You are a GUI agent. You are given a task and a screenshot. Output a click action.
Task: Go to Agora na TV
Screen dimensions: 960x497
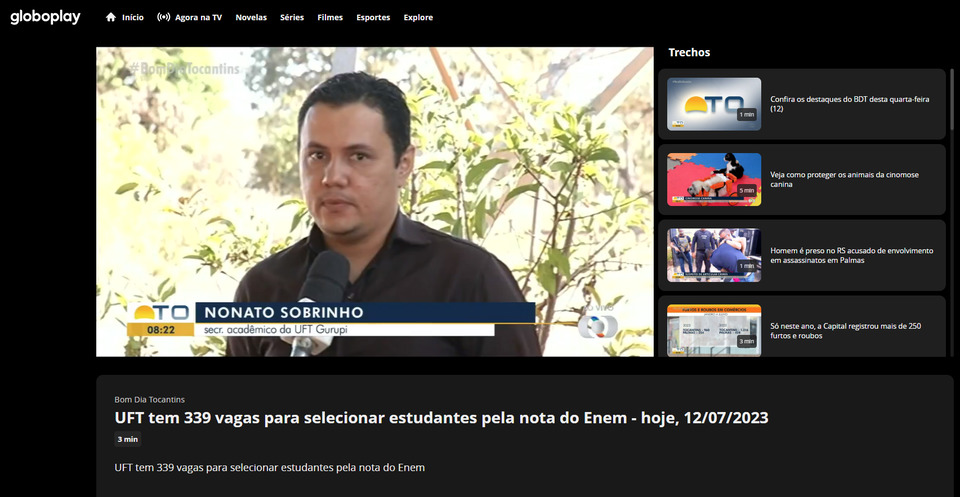198,18
